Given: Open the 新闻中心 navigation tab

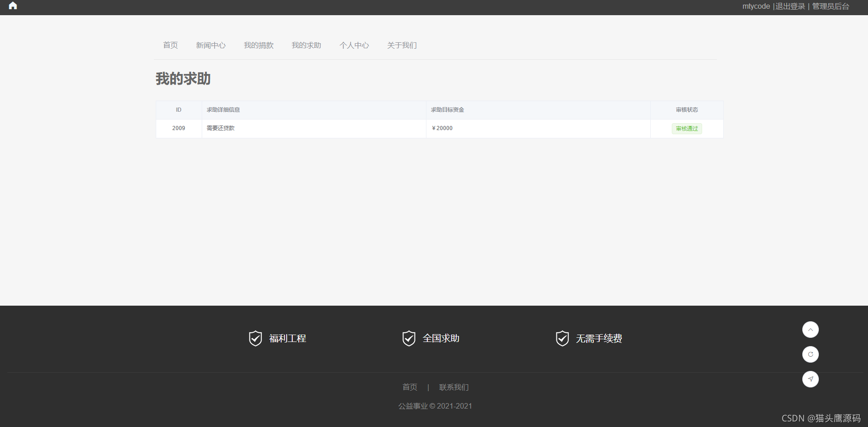Looking at the screenshot, I should coord(211,45).
